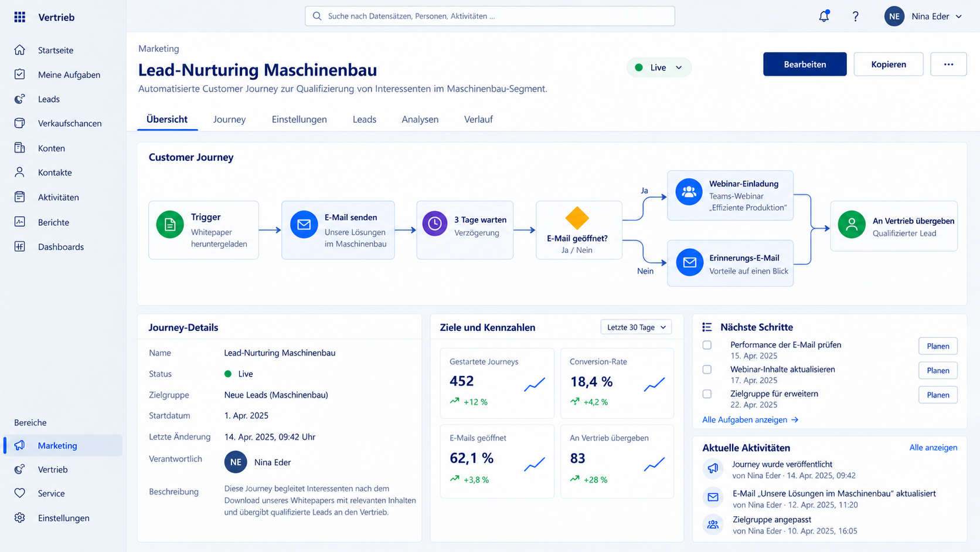The width and height of the screenshot is (980, 552).
Task: Select the purple clock wait icon
Action: (435, 224)
